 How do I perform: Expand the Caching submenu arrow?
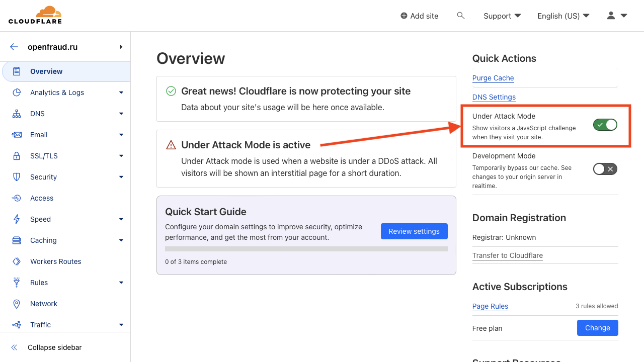121,240
